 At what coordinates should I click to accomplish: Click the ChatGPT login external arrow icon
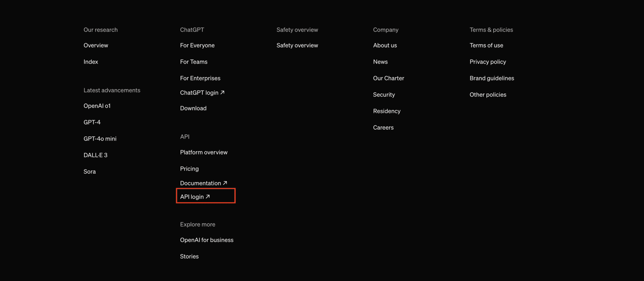[222, 92]
